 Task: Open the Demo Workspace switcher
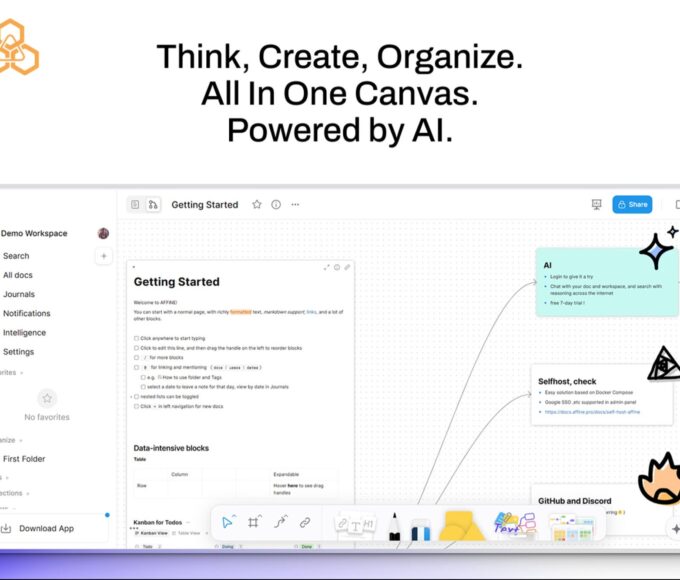coord(35,233)
